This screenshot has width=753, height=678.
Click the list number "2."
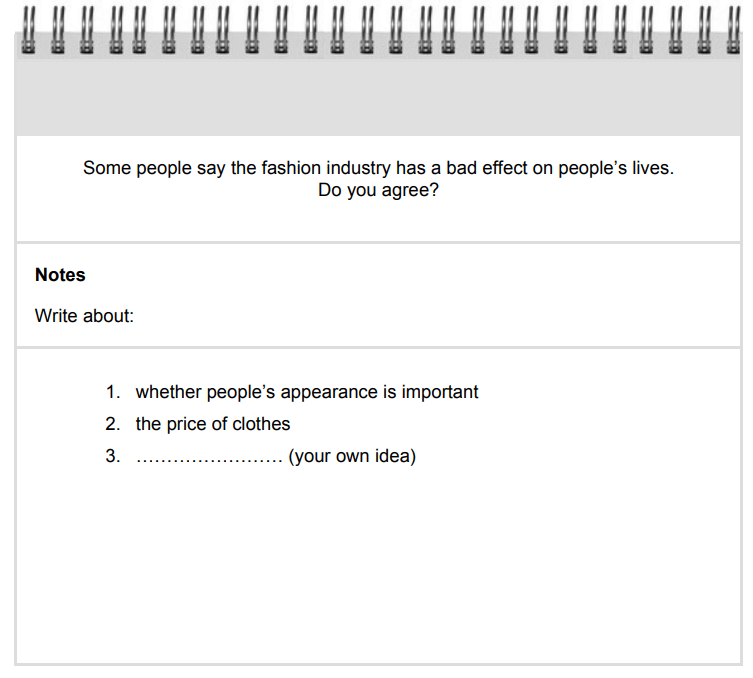click(x=113, y=424)
